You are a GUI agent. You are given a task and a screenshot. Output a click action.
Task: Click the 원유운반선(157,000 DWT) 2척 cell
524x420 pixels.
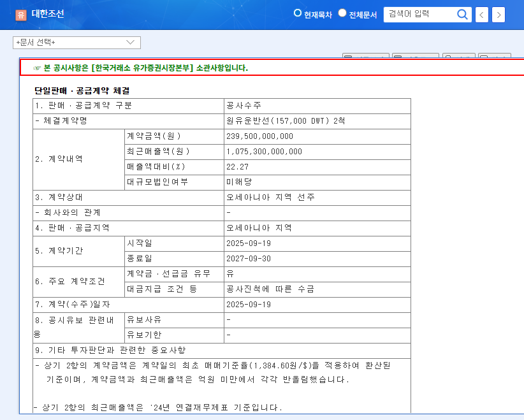317,121
